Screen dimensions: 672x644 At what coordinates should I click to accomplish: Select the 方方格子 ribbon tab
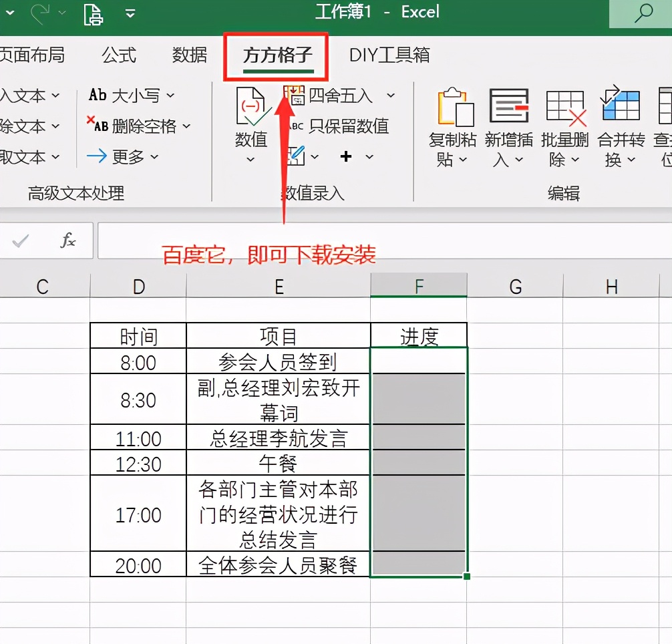click(x=275, y=55)
